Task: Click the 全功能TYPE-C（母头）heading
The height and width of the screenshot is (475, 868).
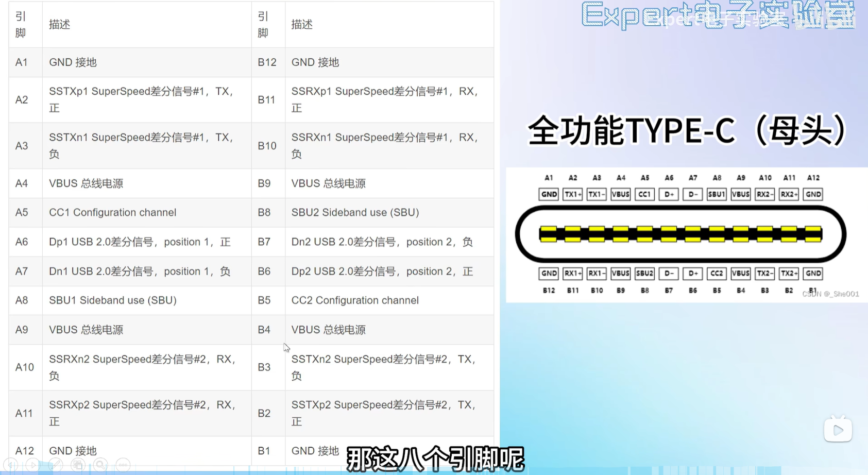Action: coord(686,130)
